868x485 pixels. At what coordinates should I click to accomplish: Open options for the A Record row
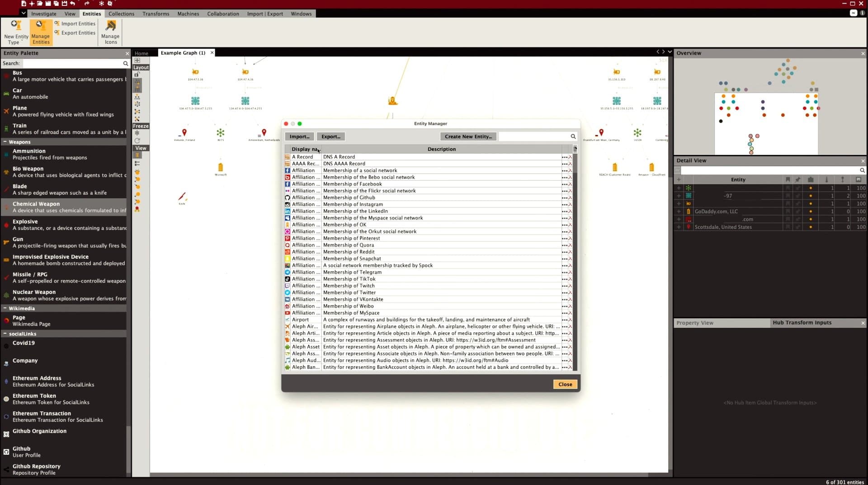tap(564, 157)
